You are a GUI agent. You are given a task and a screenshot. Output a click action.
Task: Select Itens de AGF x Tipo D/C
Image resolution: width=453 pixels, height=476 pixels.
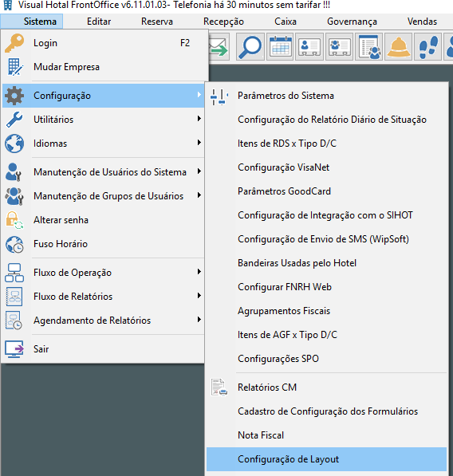tap(326, 335)
